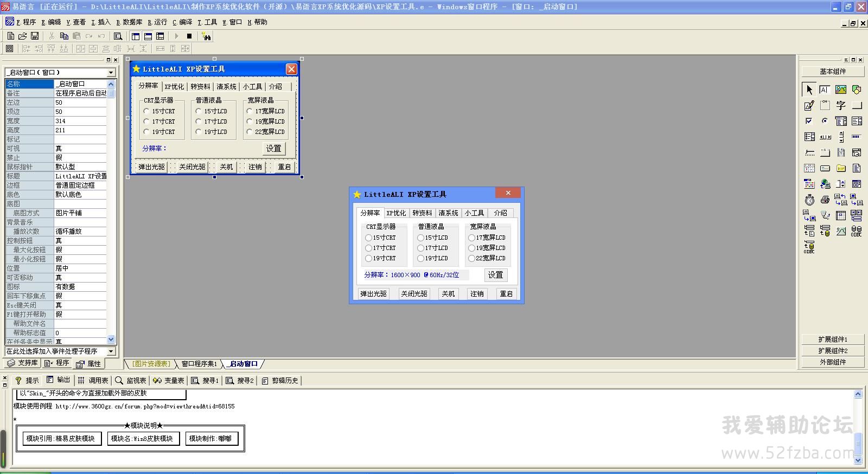Select the drawing board pencil component icon
868x474 pixels.
(809, 105)
